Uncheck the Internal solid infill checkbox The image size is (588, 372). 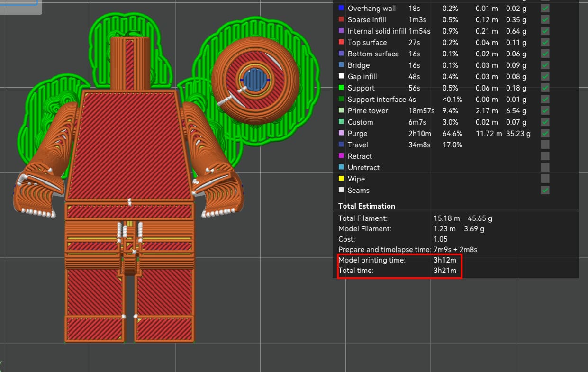click(x=545, y=31)
